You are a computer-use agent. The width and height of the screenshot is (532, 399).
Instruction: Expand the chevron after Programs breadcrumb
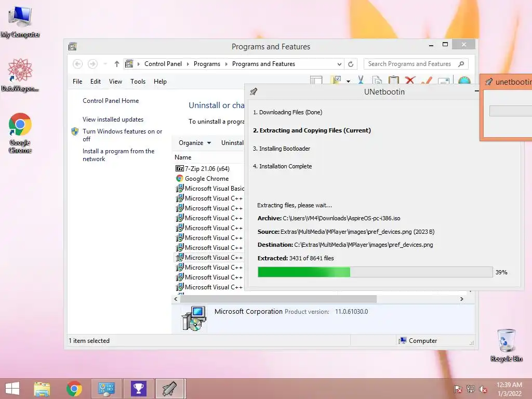coord(227,64)
